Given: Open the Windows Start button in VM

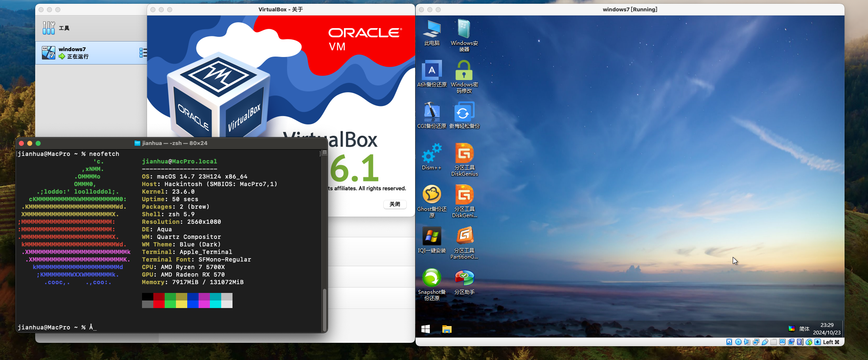Looking at the screenshot, I should tap(426, 329).
